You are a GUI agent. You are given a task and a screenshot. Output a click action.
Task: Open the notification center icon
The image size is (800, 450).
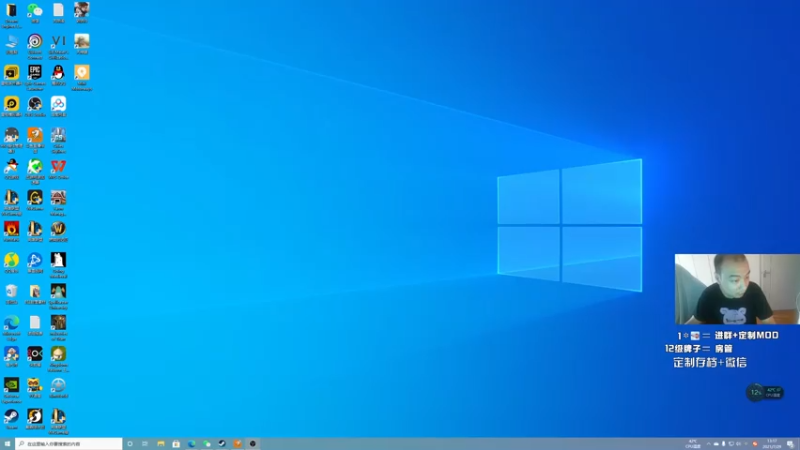(x=790, y=444)
